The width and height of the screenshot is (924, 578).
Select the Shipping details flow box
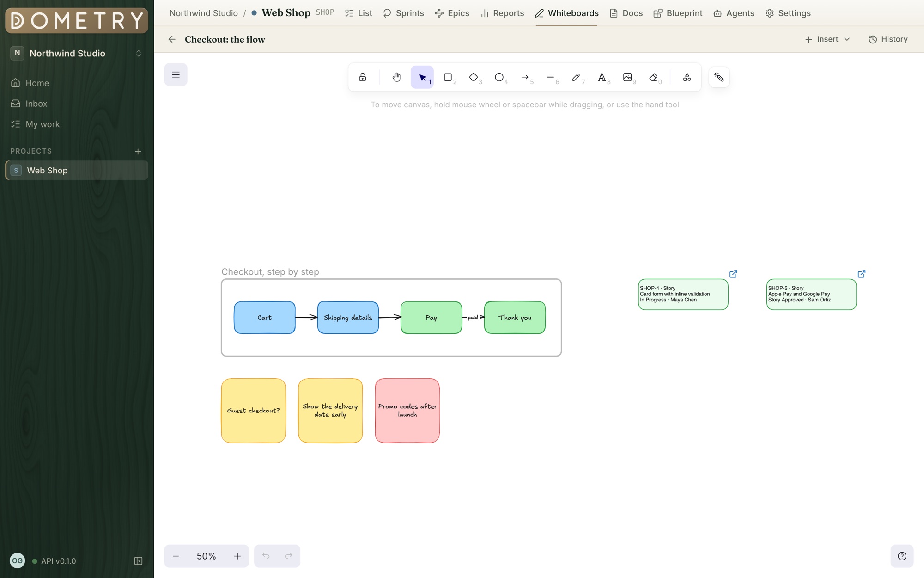[x=348, y=317]
